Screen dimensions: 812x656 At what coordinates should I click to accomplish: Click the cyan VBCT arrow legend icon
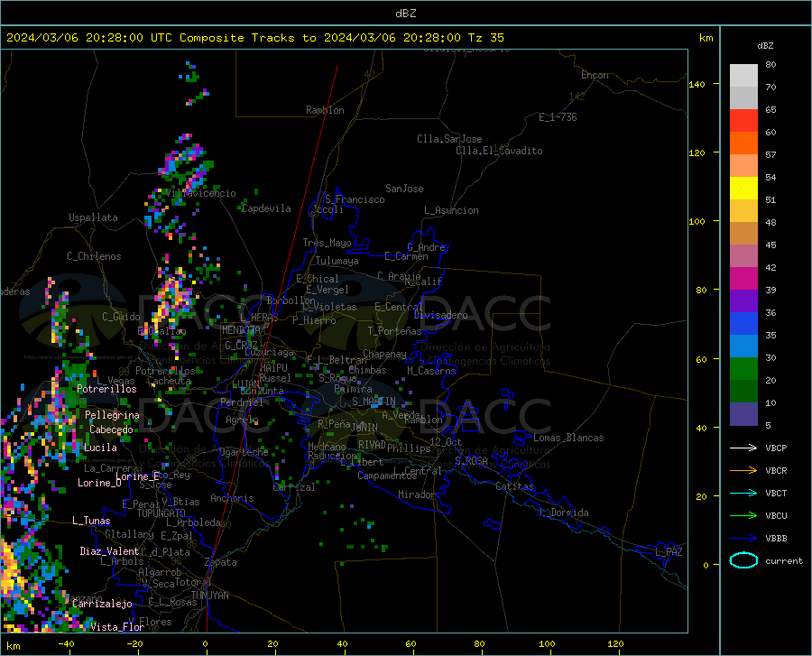coord(743,493)
